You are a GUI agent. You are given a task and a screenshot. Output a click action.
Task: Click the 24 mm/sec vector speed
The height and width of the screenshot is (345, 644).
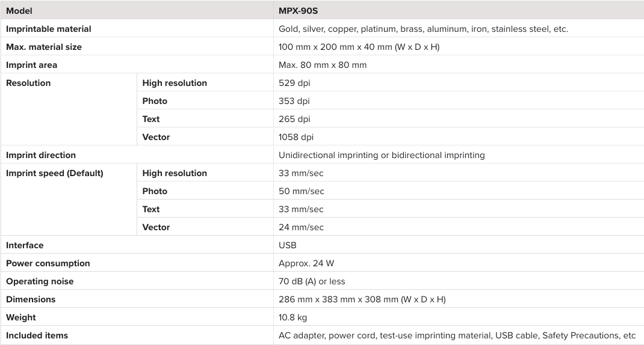[x=301, y=227]
